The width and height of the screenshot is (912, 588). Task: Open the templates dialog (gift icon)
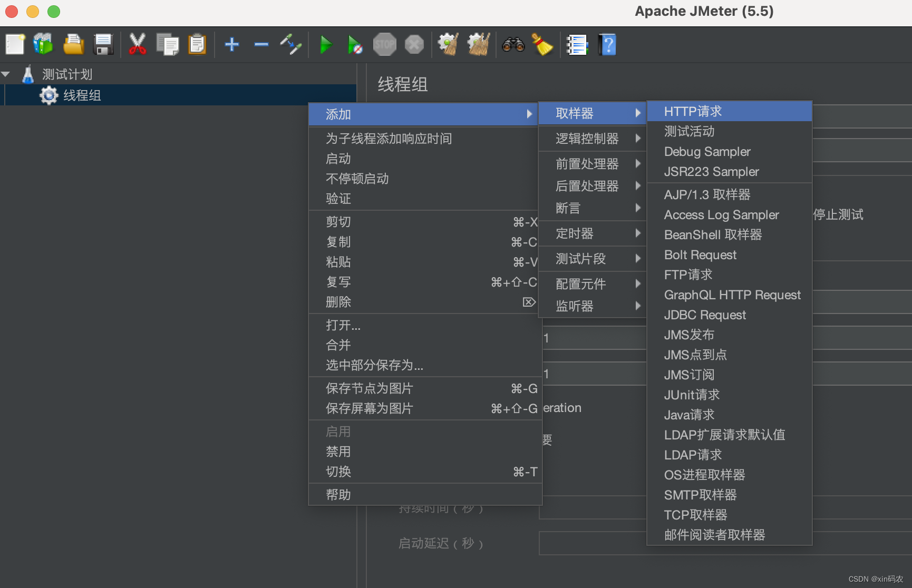click(43, 44)
